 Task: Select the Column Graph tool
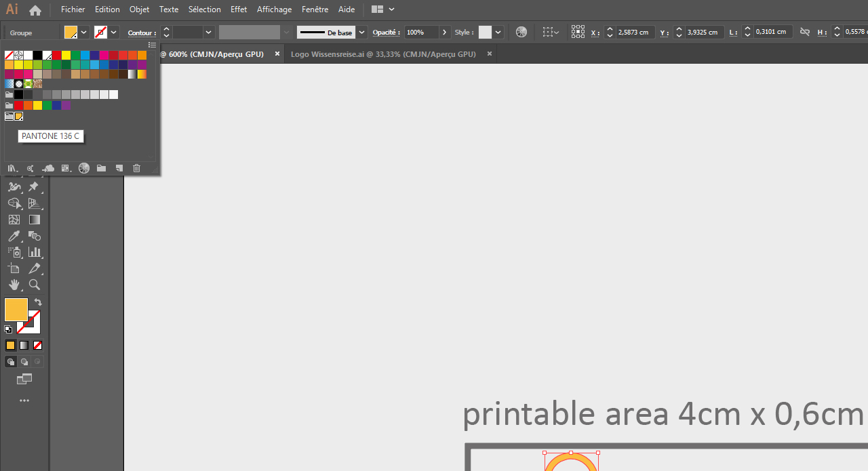[x=34, y=252]
